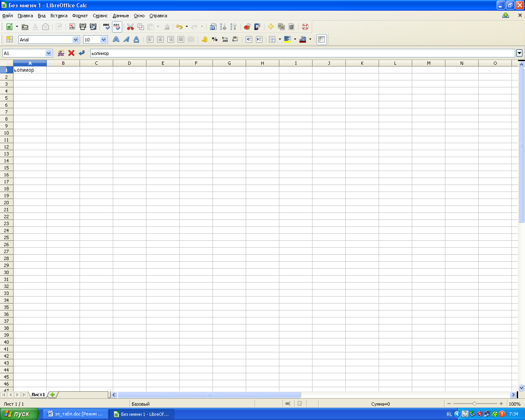The width and height of the screenshot is (525, 420).
Task: Expand the formula bar input line
Action: coord(520,53)
